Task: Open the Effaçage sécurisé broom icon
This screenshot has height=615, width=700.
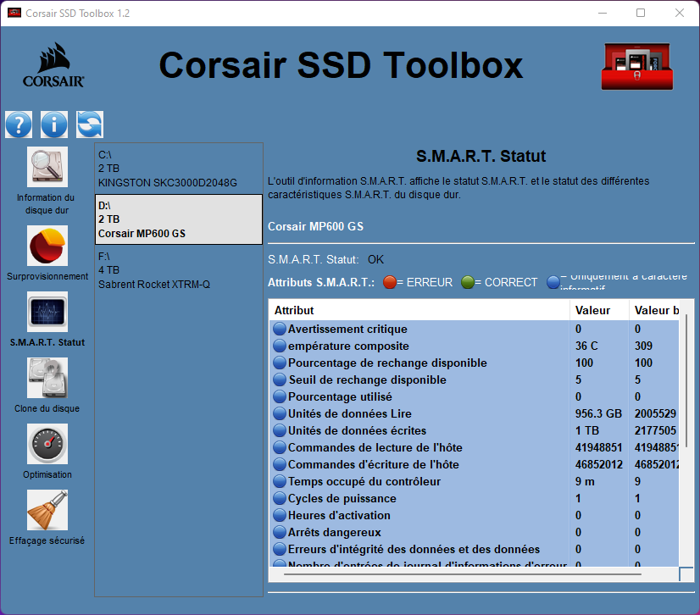Action: [x=47, y=510]
